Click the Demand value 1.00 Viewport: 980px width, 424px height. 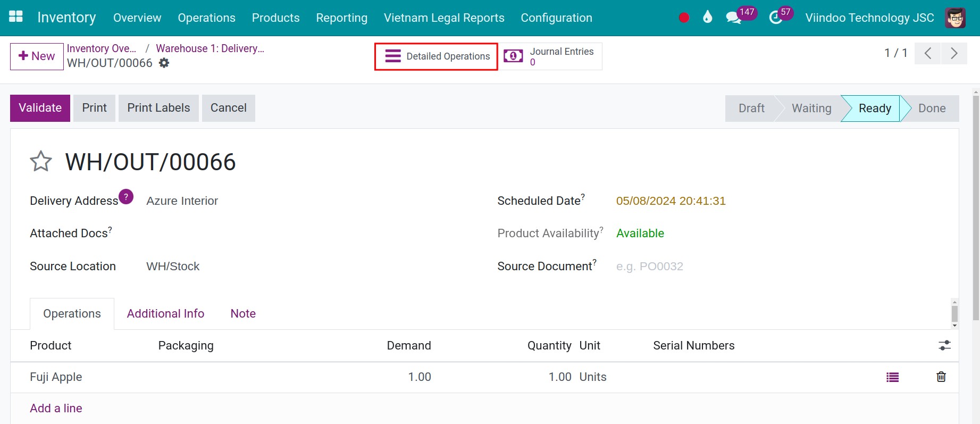[420, 377]
